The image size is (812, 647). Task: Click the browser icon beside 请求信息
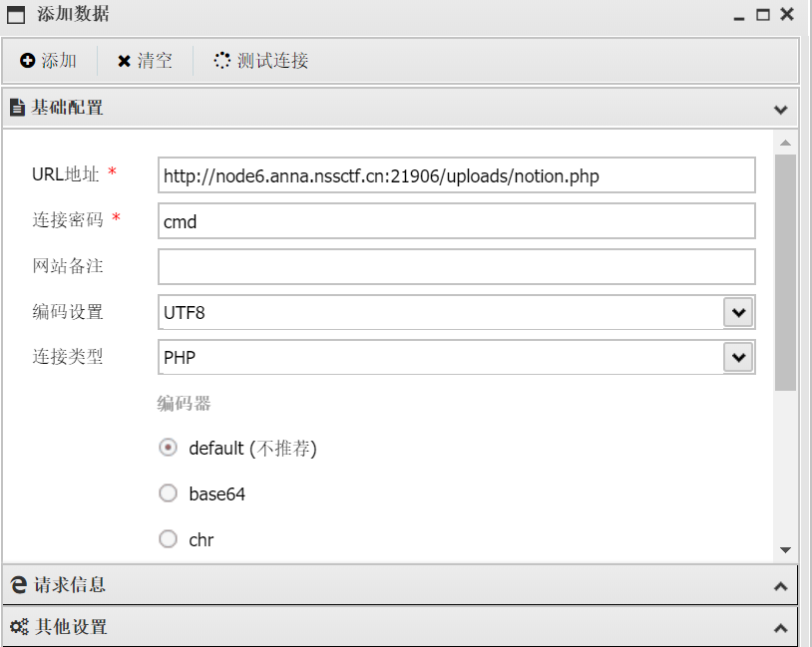[18, 584]
